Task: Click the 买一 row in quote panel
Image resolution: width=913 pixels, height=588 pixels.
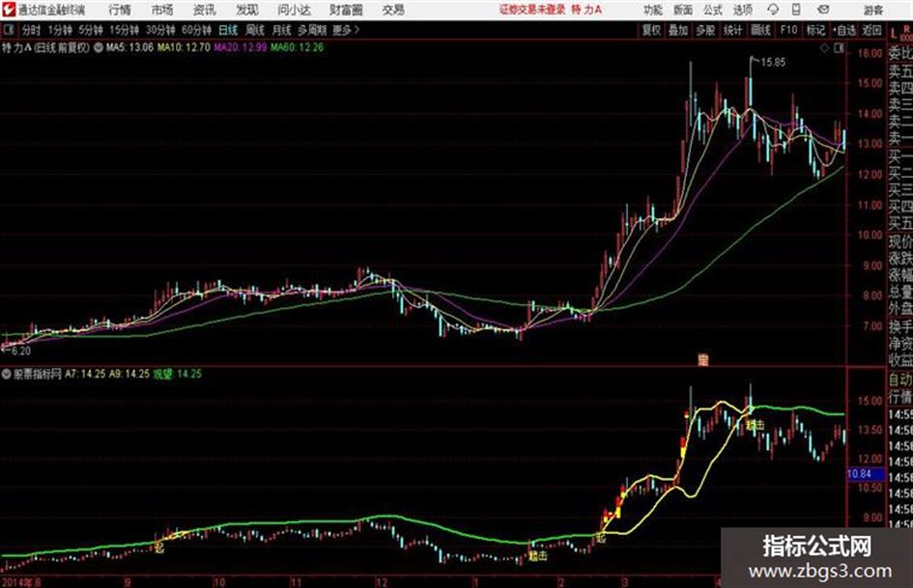Action: pyautogui.click(x=900, y=155)
